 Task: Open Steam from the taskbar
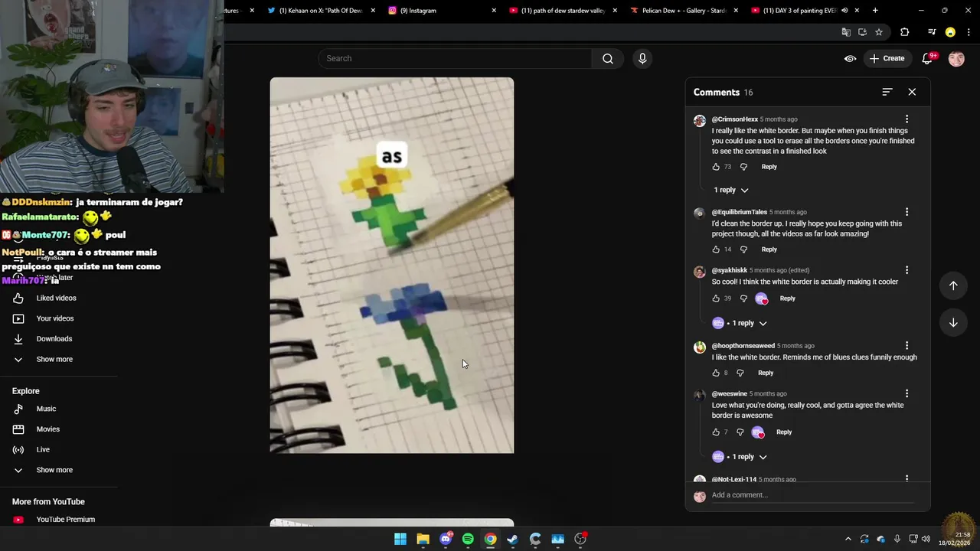(512, 540)
